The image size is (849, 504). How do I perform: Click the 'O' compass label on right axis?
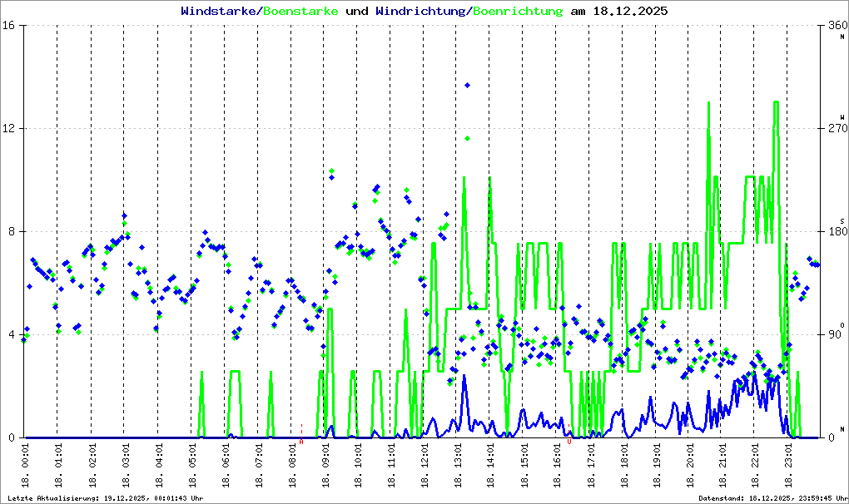pos(842,325)
